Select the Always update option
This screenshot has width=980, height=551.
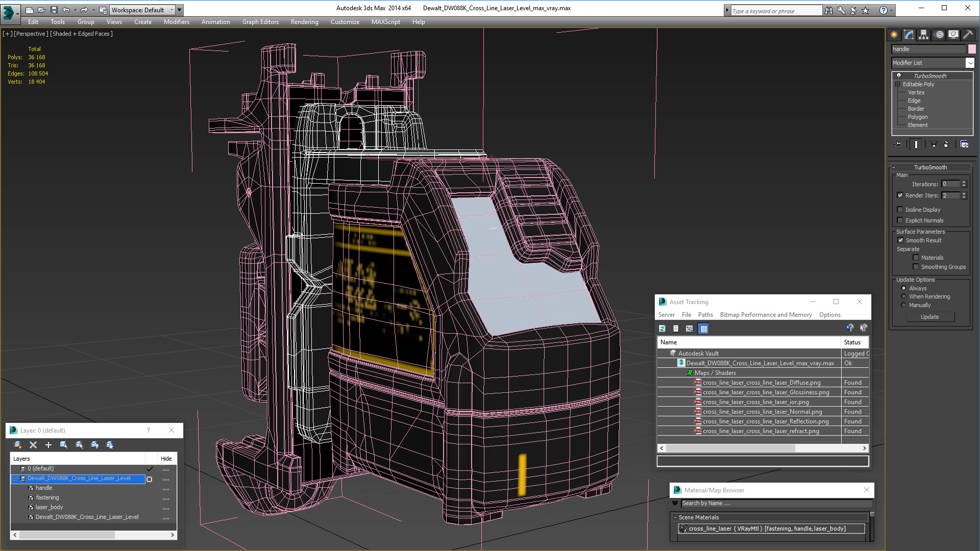(x=903, y=288)
